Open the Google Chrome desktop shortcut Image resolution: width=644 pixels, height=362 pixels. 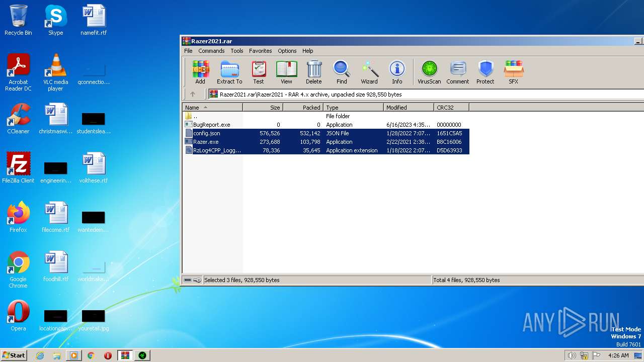click(x=18, y=270)
